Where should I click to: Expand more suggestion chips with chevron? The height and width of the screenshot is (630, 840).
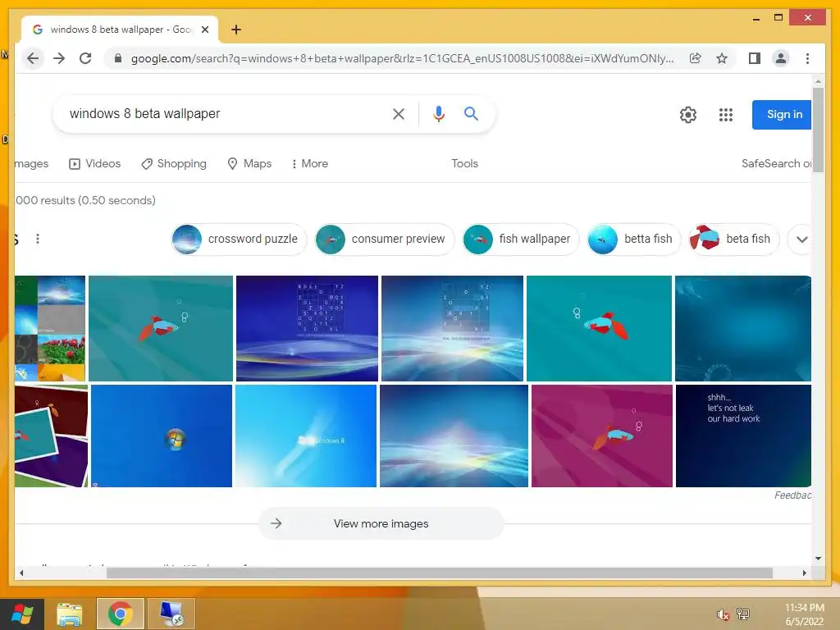point(801,240)
